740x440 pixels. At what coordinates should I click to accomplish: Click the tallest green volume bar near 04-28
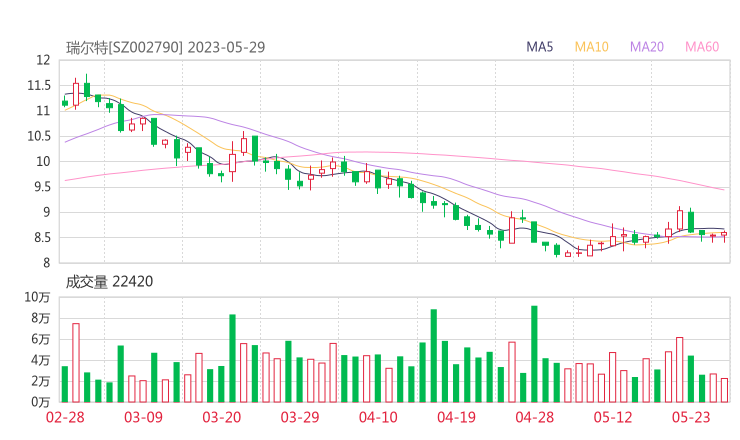(x=534, y=354)
